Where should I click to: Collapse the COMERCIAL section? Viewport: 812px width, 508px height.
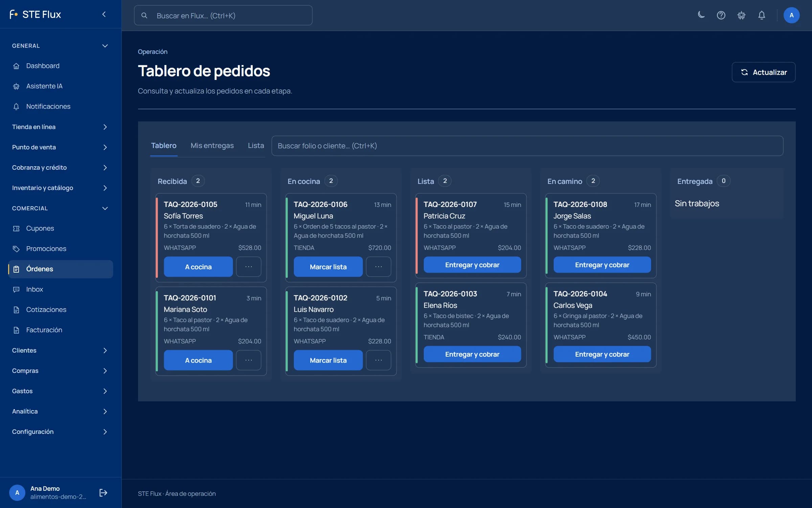pyautogui.click(x=61, y=208)
